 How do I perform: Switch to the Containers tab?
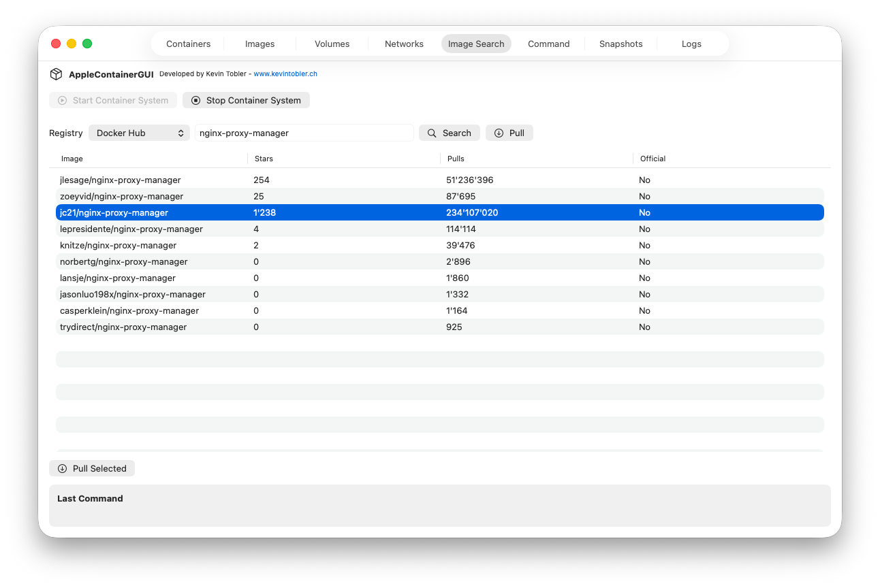click(188, 44)
